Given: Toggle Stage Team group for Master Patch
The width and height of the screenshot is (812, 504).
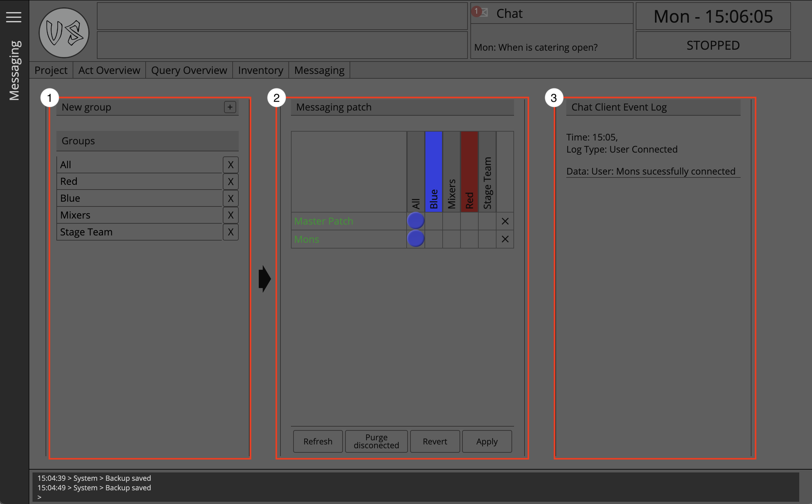Looking at the screenshot, I should click(487, 221).
